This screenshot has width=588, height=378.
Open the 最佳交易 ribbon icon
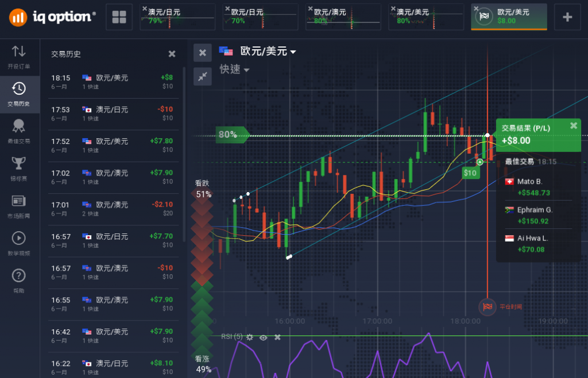tap(19, 131)
